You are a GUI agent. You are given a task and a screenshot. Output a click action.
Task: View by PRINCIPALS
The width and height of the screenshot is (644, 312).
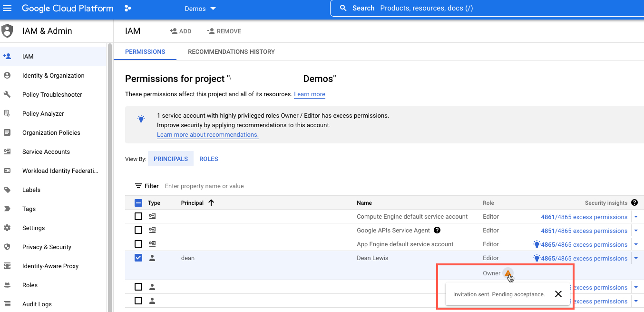tap(171, 159)
